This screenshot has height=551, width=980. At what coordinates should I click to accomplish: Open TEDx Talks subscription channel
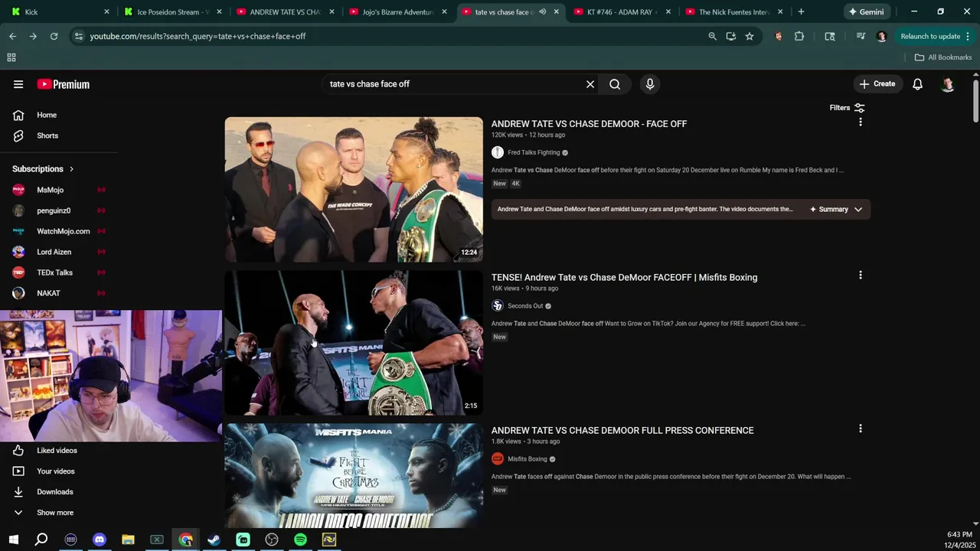click(x=54, y=272)
